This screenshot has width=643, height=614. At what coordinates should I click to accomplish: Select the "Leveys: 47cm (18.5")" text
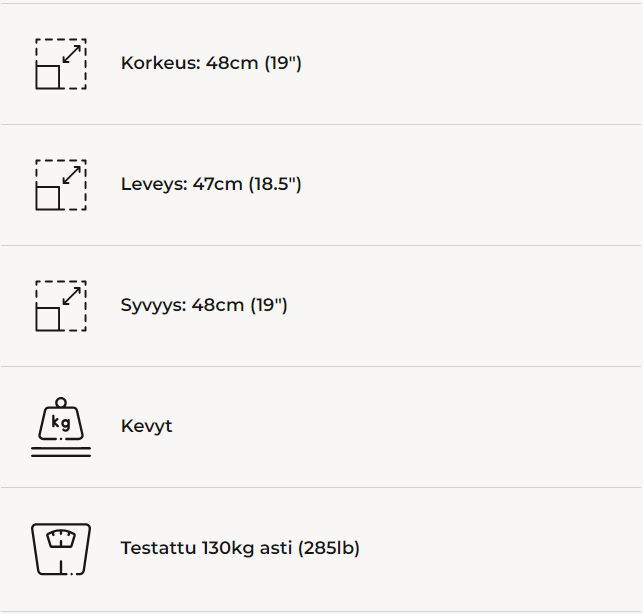(x=211, y=184)
